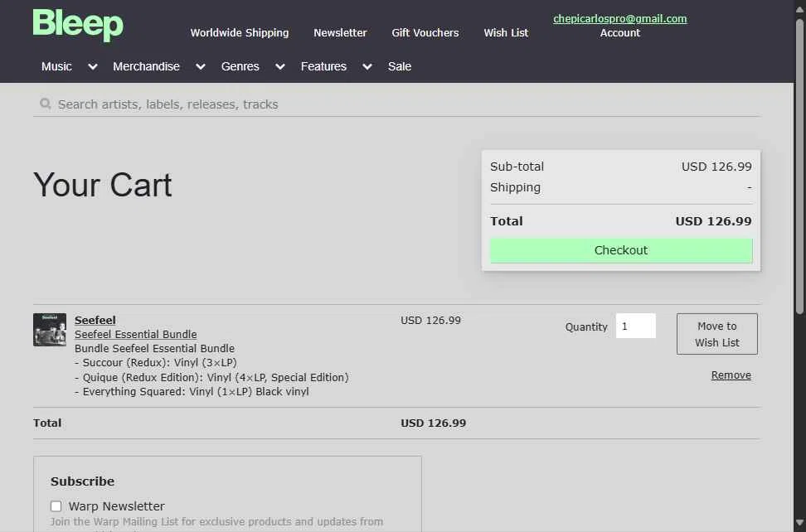This screenshot has width=806, height=532.
Task: Click the 'Subscribe' heading
Action: 82,481
